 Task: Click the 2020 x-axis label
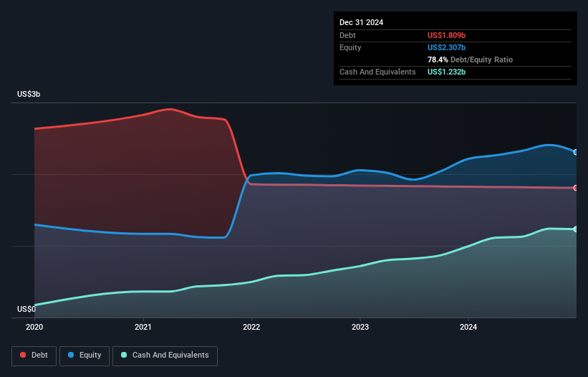pyautogui.click(x=34, y=327)
